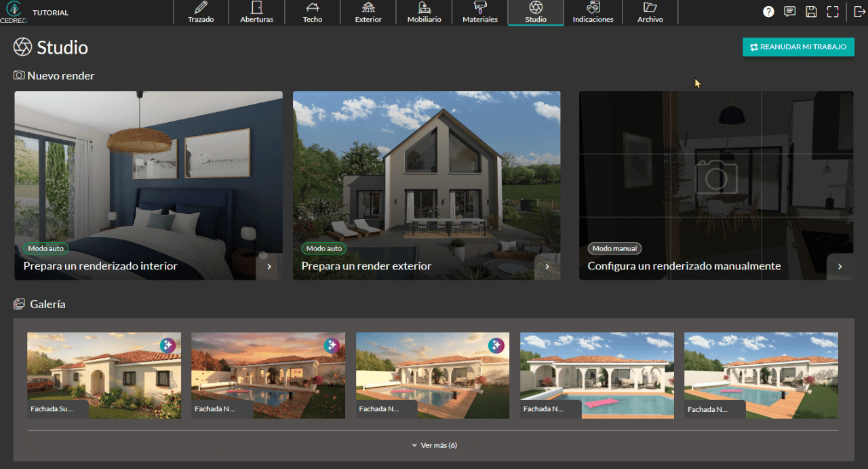Open the Trazado tab
Screen dimensions: 868x469
coord(201,13)
